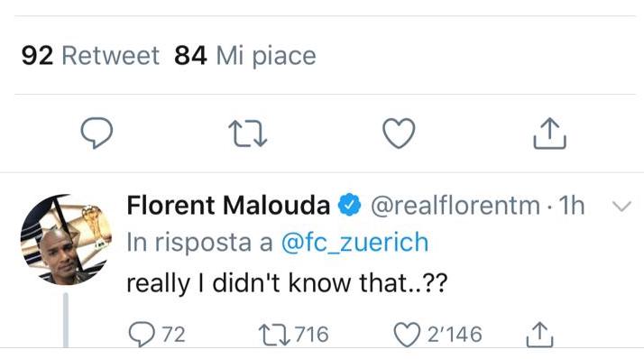Tap the 2'146 like count

[x=455, y=335]
